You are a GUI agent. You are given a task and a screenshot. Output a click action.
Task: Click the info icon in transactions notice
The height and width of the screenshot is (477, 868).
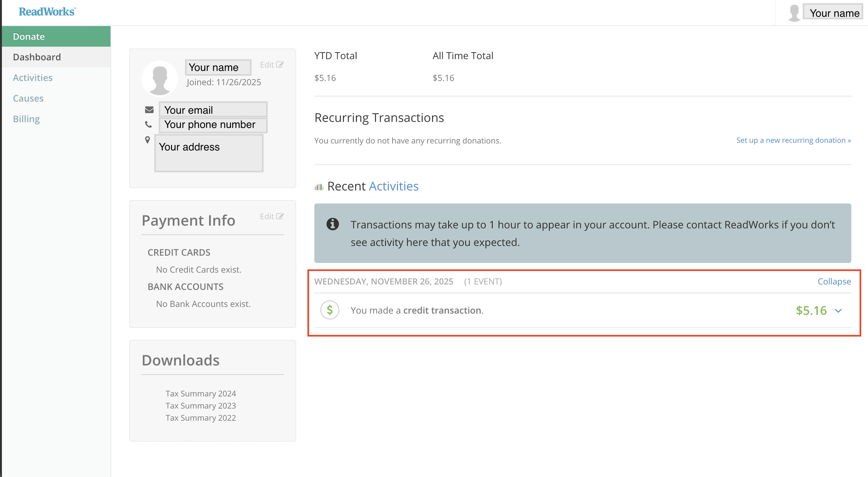(332, 224)
